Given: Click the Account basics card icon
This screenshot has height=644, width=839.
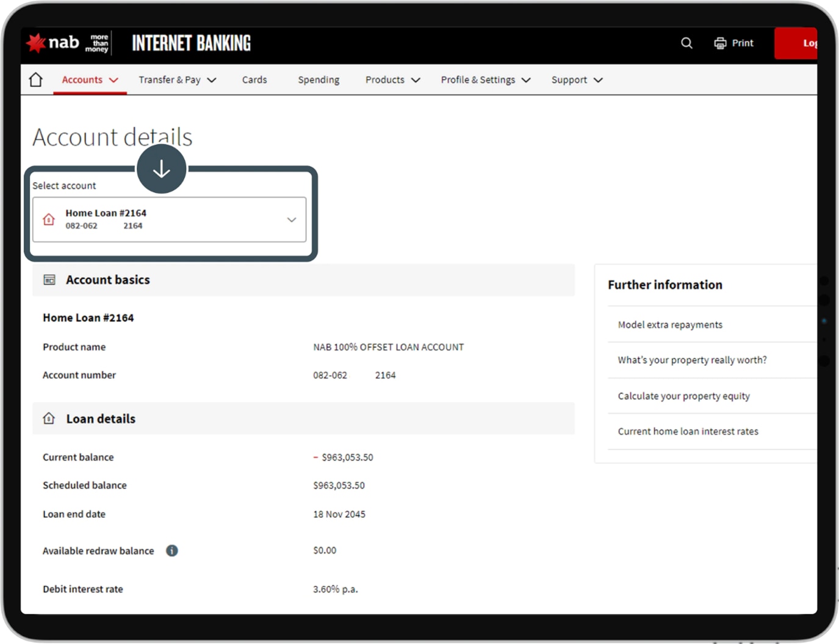Looking at the screenshot, I should 49,280.
